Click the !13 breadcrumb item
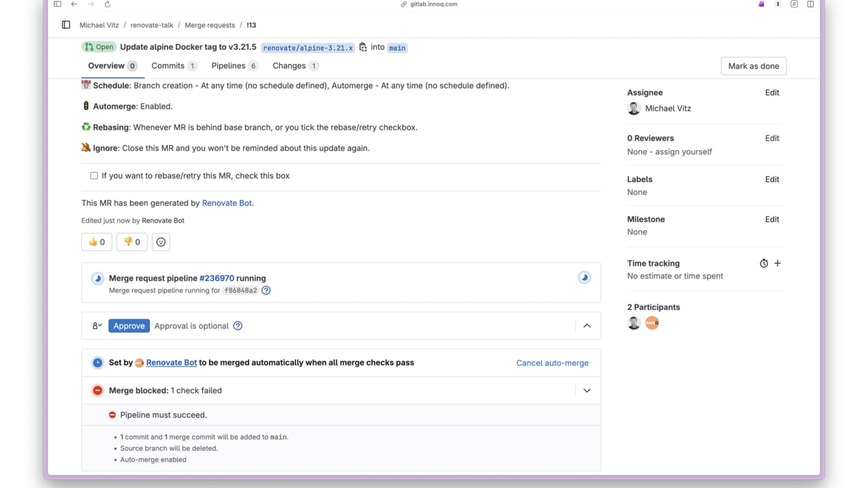The image size is (868, 488). coord(251,25)
